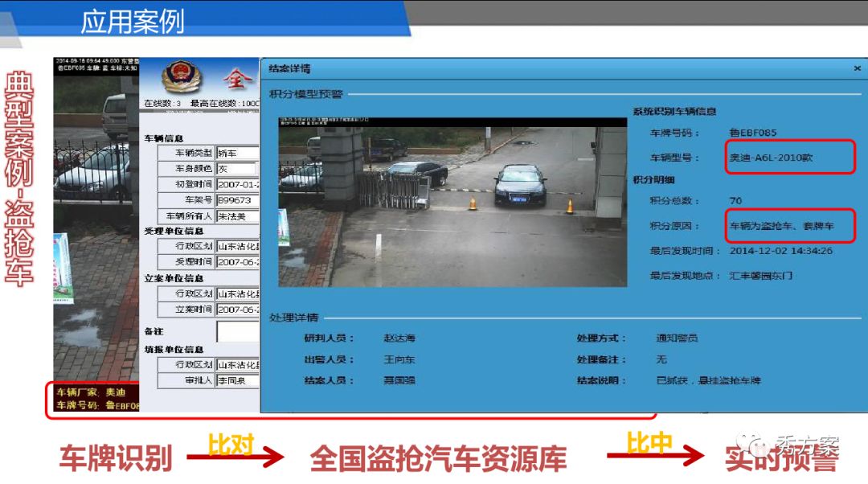Select 出警人员 name 王向东
Image resolution: width=868 pixels, height=484 pixels.
click(399, 359)
